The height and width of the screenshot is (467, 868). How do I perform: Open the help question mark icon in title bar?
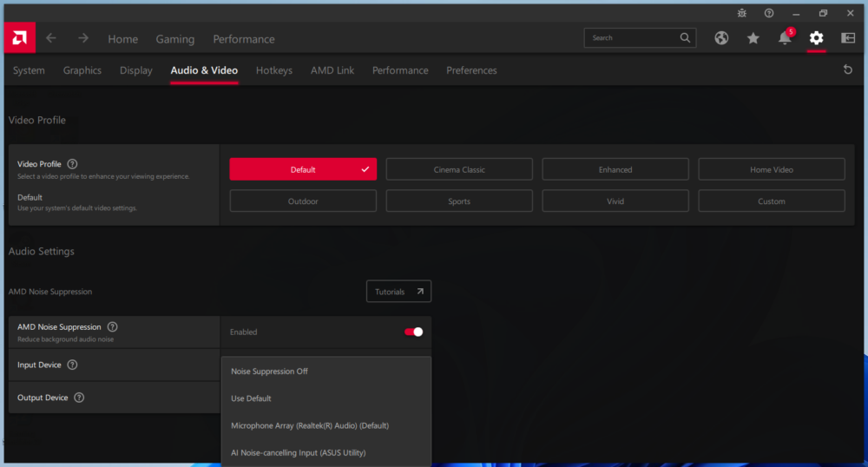tap(769, 13)
